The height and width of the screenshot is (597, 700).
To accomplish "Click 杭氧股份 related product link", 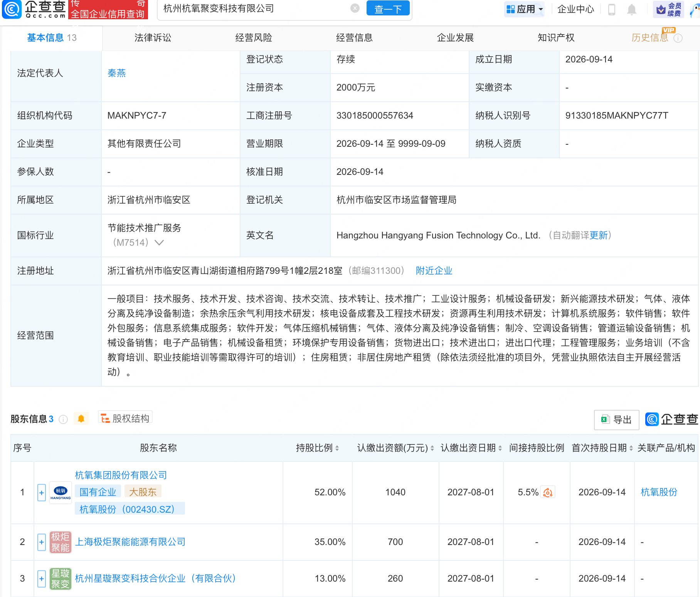I will point(659,492).
